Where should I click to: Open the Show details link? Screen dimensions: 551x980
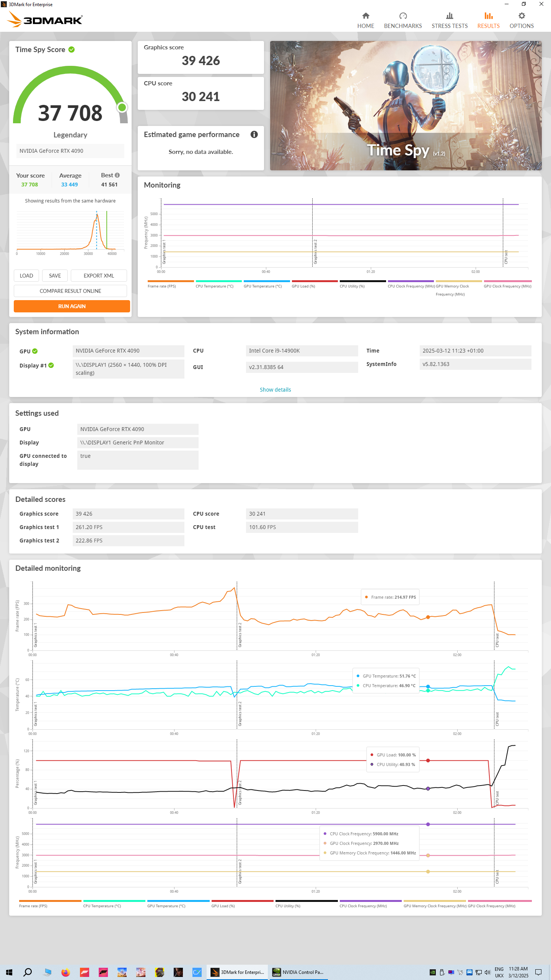coord(275,390)
